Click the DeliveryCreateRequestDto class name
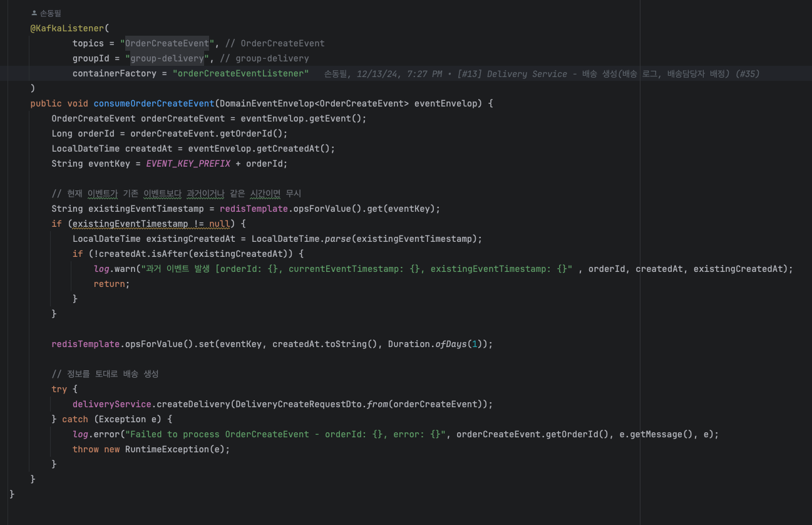 (299, 404)
